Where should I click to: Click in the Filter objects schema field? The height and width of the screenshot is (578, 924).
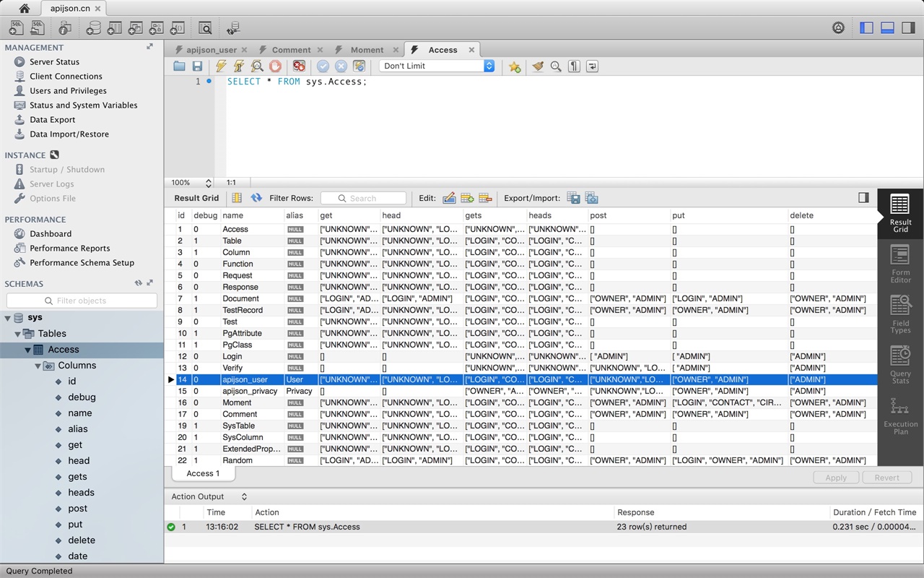tap(82, 301)
